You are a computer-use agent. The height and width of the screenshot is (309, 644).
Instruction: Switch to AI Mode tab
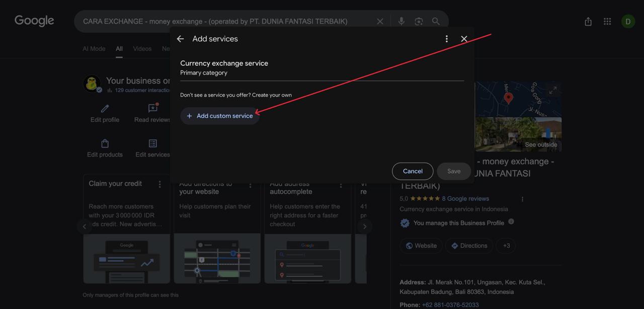[94, 49]
